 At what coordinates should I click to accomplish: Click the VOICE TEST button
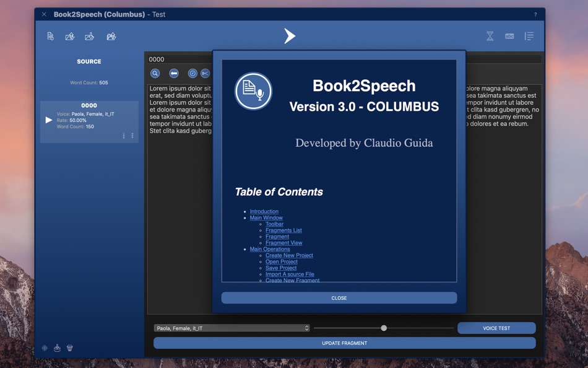pos(496,328)
